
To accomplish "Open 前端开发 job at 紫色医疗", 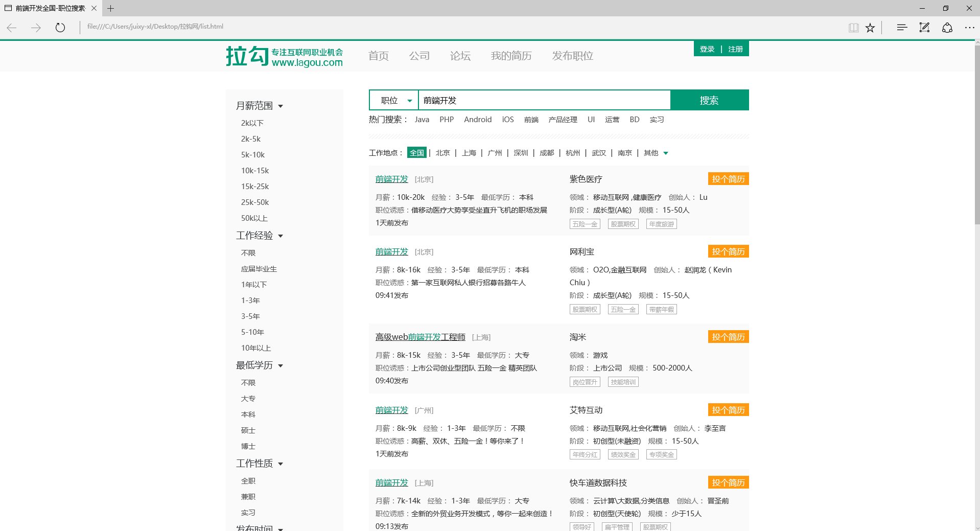I will 392,179.
